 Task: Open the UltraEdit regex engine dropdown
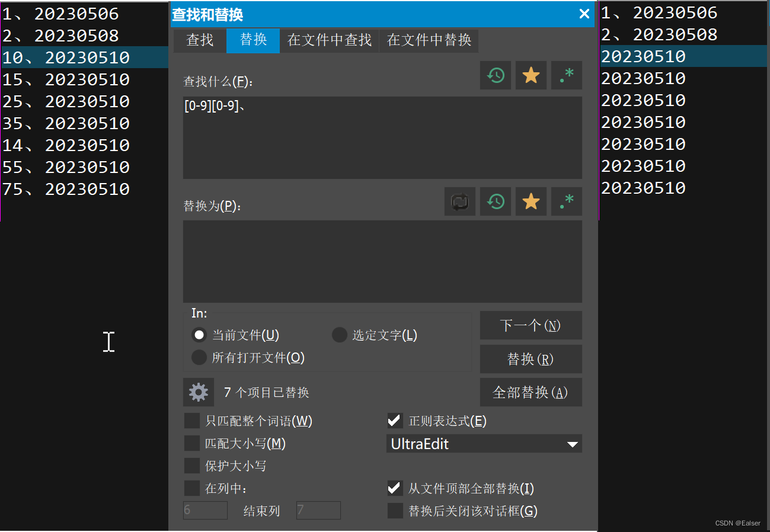point(484,444)
